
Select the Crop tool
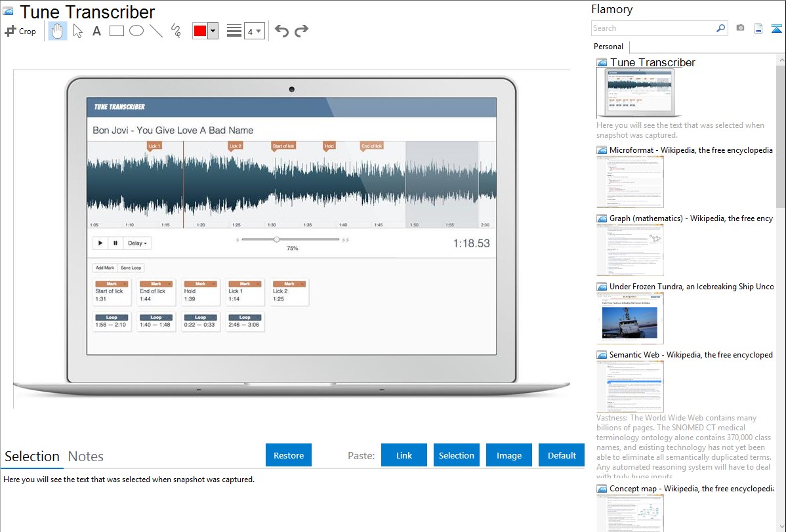pyautogui.click(x=20, y=31)
